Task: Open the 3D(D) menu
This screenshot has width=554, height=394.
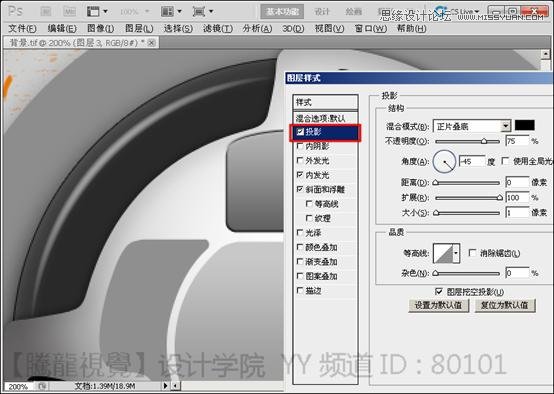Action: pyautogui.click(x=293, y=29)
